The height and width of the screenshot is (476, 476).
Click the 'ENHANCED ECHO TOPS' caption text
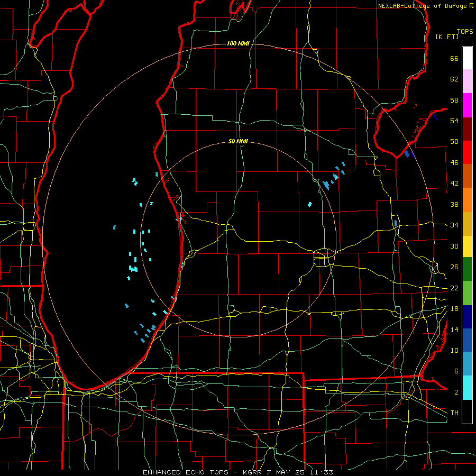186,472
